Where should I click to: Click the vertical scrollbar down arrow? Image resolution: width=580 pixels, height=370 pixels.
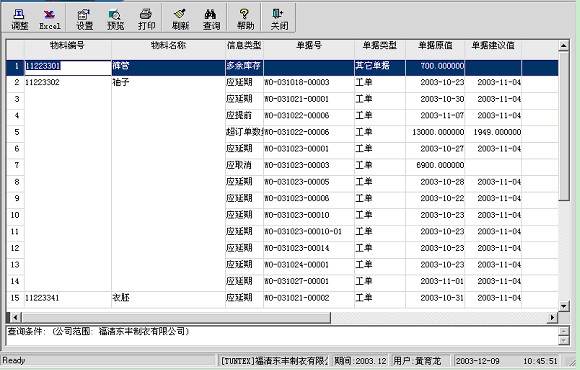[563, 306]
